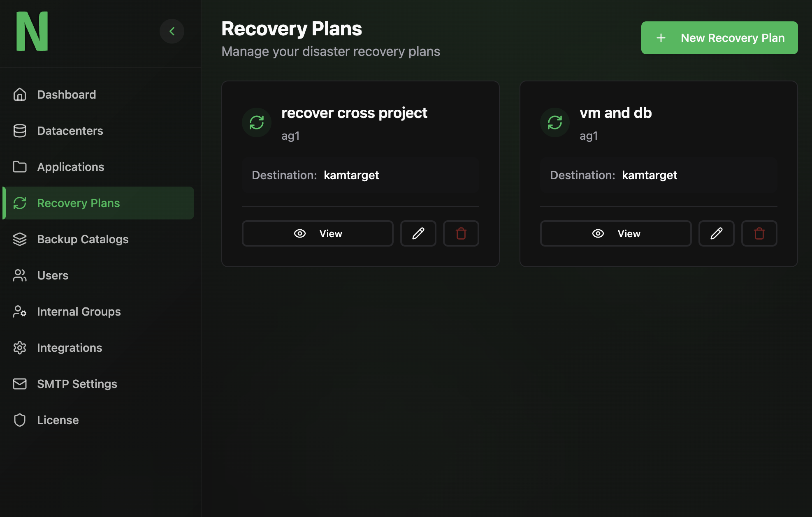
Task: Select Backup Catalogs in the sidebar
Action: pyautogui.click(x=83, y=239)
